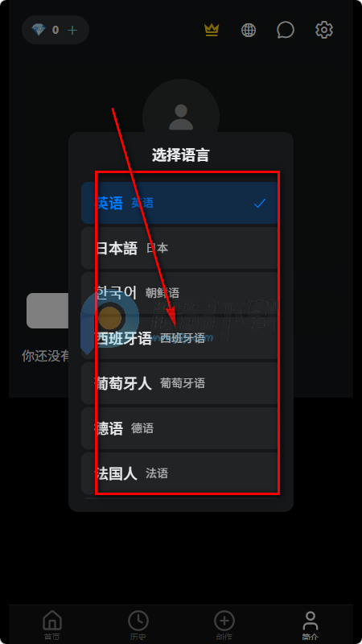Pick German 德语 language option

click(180, 428)
